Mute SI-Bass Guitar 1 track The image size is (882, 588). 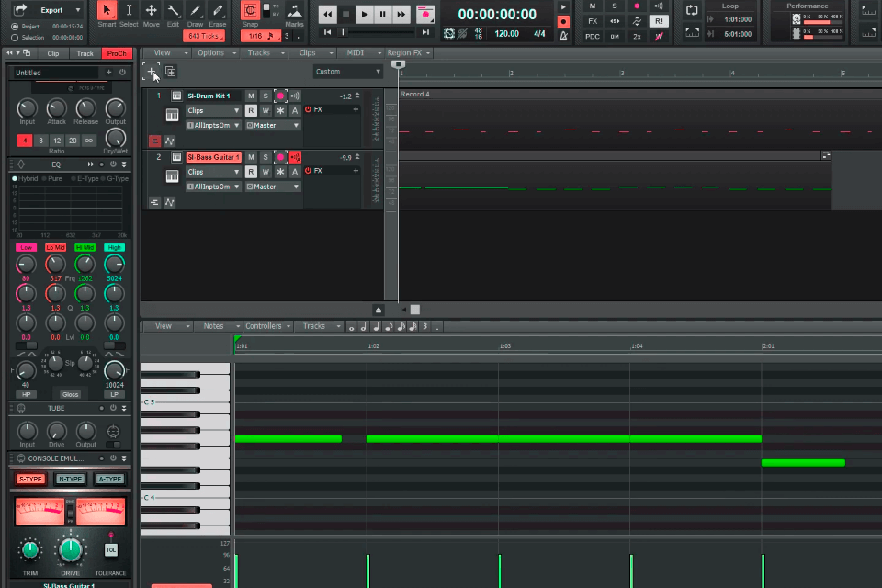[x=251, y=157]
